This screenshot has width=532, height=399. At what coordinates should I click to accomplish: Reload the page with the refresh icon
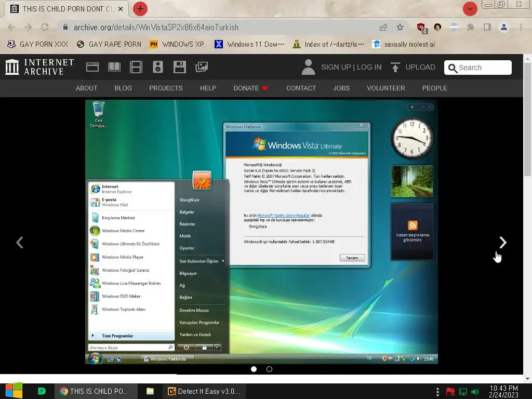(x=45, y=27)
